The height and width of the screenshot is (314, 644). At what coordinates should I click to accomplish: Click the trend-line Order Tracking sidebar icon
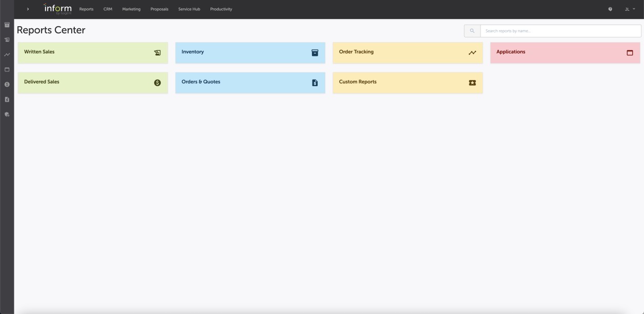point(7,54)
